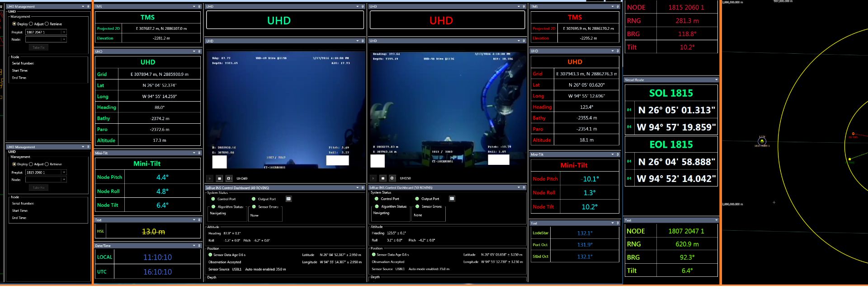Screen dimensions: 868x289
Task: Open Preplot dropdown showing 1807 2047 1
Action: pos(64,32)
